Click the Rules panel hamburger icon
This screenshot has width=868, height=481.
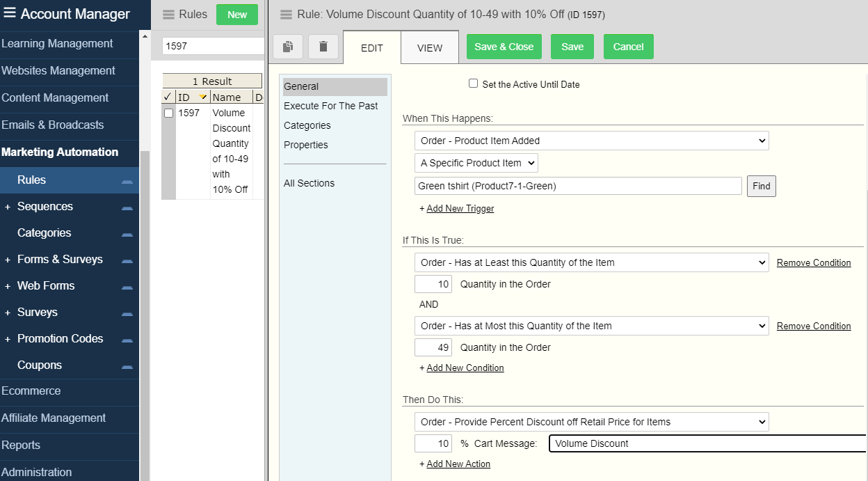pyautogui.click(x=168, y=15)
